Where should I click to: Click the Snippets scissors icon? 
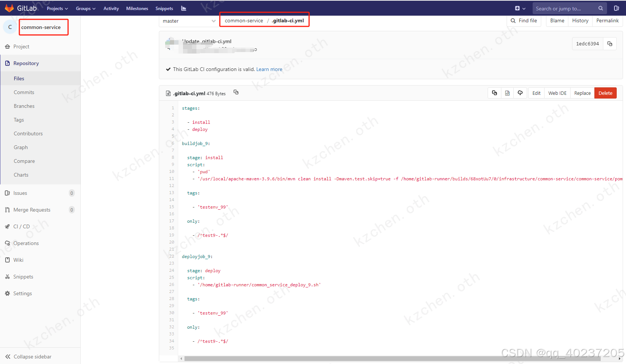7,277
